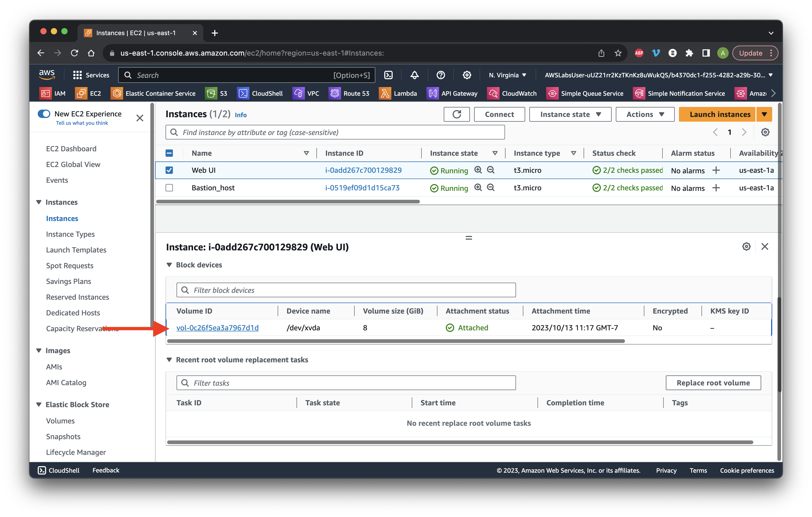Open the Lambda shortcut
The width and height of the screenshot is (812, 517).
[x=398, y=94]
